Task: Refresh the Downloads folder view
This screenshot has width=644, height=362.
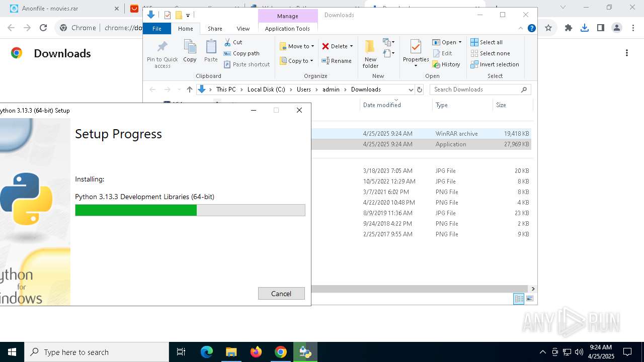Action: pos(420,89)
